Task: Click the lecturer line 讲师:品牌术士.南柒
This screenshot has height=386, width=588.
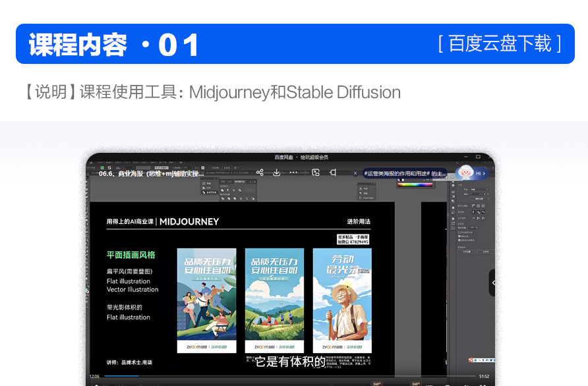Action: (x=129, y=362)
